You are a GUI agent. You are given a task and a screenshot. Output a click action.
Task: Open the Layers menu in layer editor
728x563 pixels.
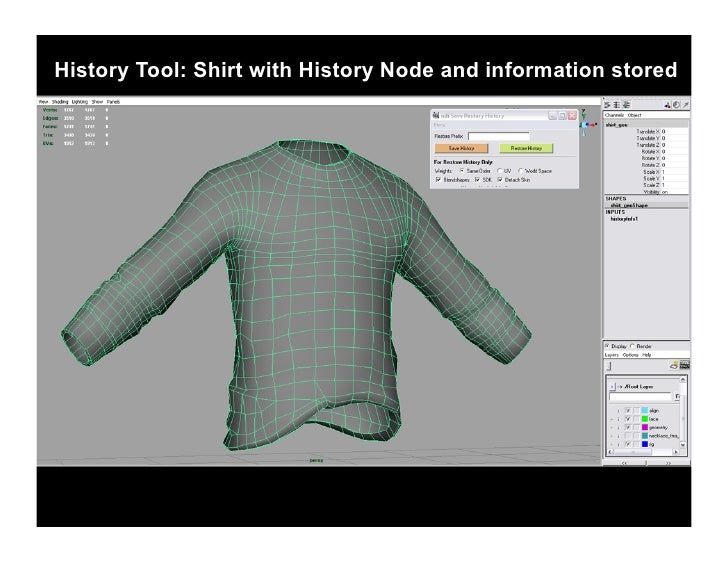pos(611,355)
